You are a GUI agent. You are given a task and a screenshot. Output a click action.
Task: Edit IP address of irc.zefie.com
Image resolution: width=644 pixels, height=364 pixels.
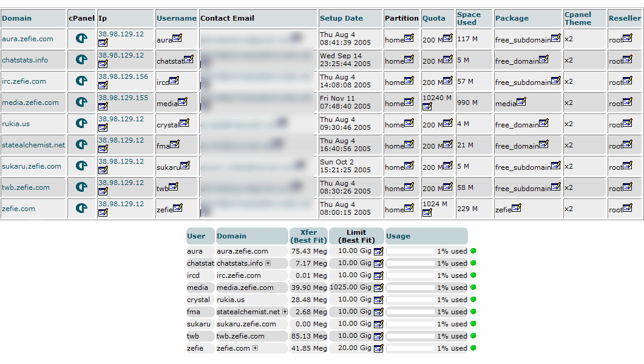103,86
